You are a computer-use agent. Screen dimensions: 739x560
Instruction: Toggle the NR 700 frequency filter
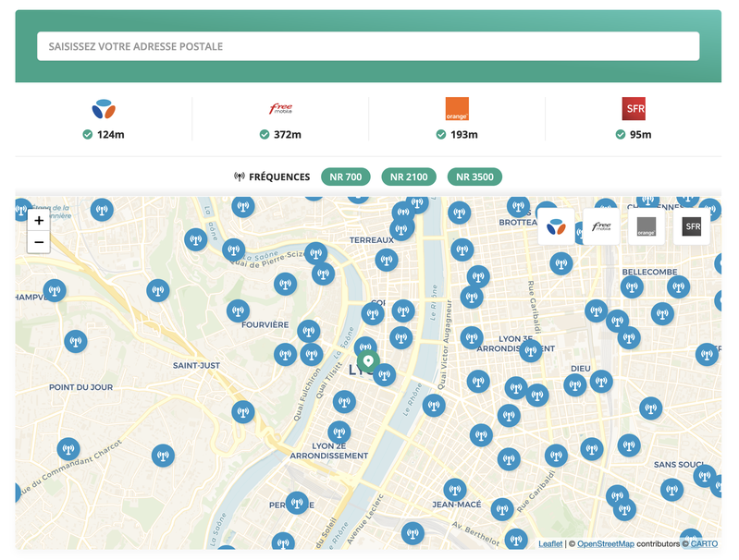pos(346,177)
